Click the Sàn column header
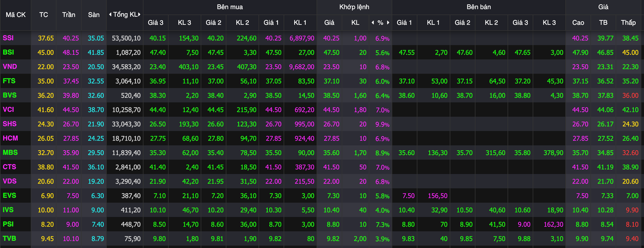644x248 pixels. tap(94, 14)
